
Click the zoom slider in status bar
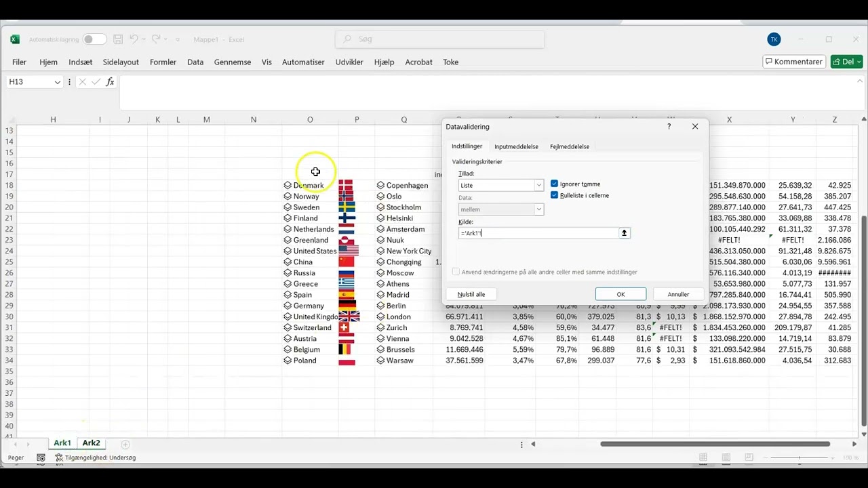(799, 457)
